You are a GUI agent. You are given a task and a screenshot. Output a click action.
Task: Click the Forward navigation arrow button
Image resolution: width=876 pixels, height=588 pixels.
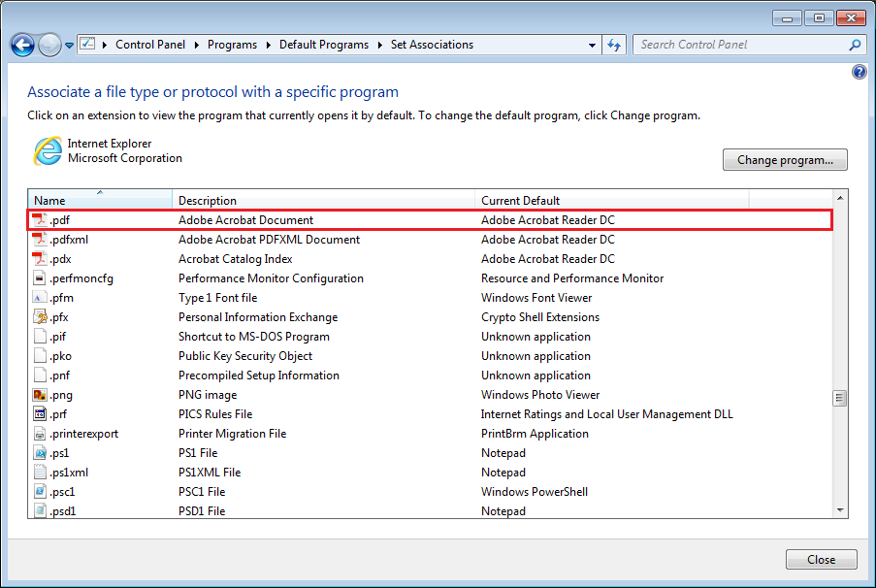tap(49, 46)
